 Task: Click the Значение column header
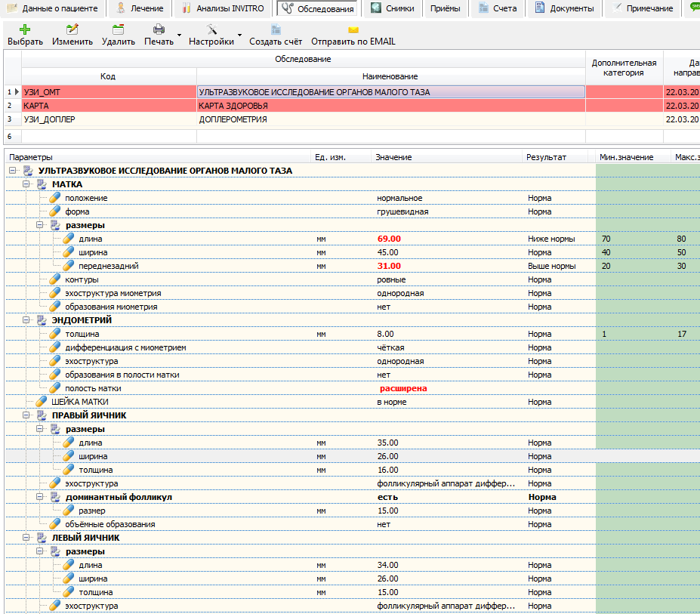(446, 157)
